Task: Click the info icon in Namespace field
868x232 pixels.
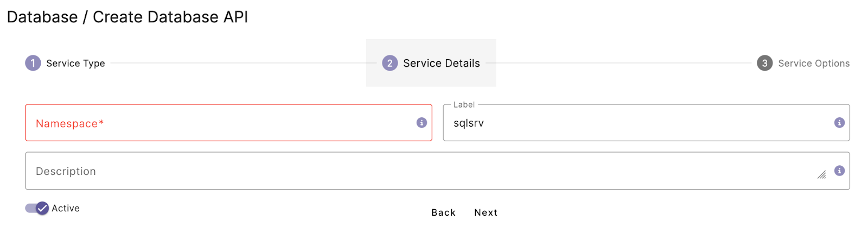Action: (422, 123)
